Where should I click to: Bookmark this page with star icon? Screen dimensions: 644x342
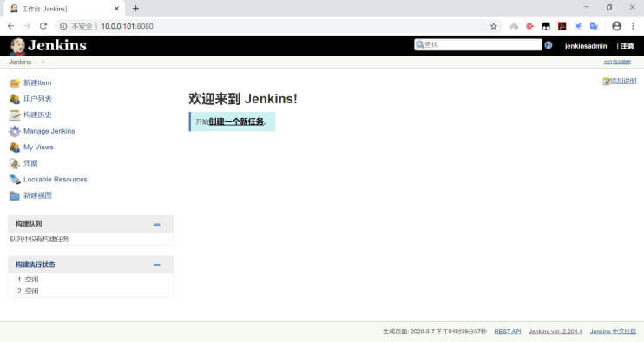coord(494,26)
